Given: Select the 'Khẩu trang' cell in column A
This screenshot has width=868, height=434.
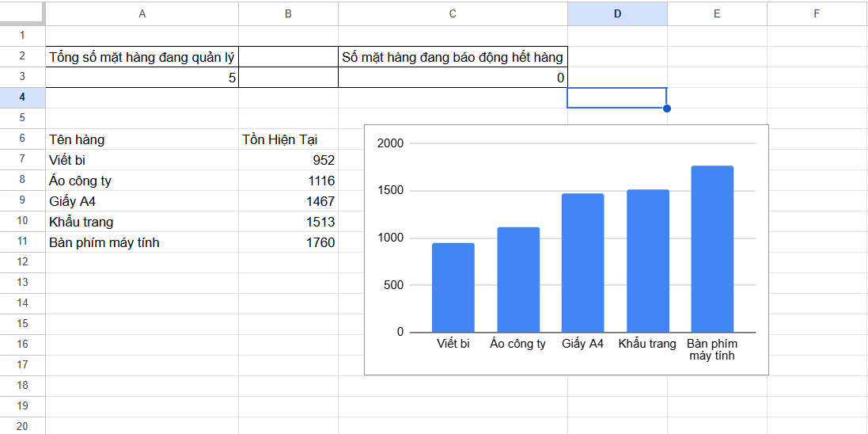Looking at the screenshot, I should coord(142,222).
